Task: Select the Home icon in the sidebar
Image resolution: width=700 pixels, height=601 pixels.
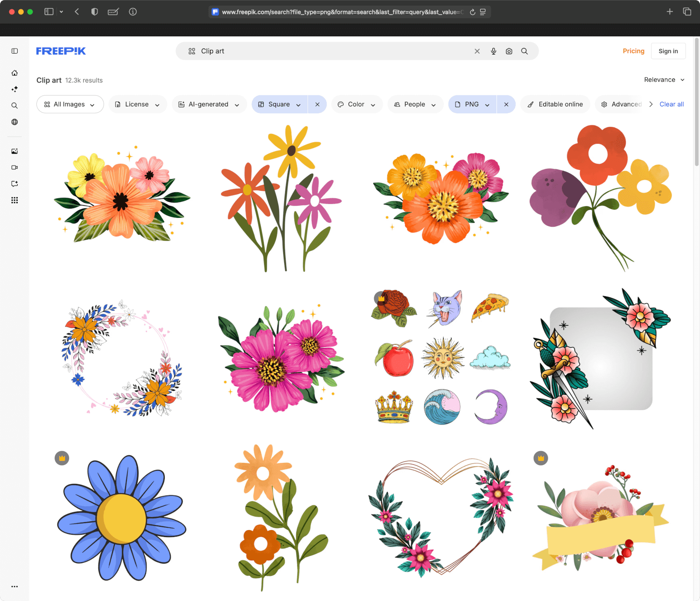Action: (14, 73)
